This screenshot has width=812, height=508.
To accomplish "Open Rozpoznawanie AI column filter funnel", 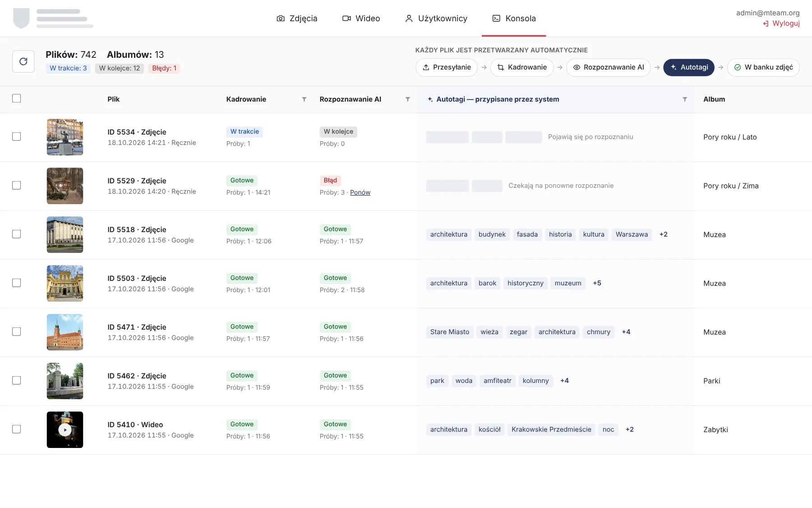I will pos(407,99).
